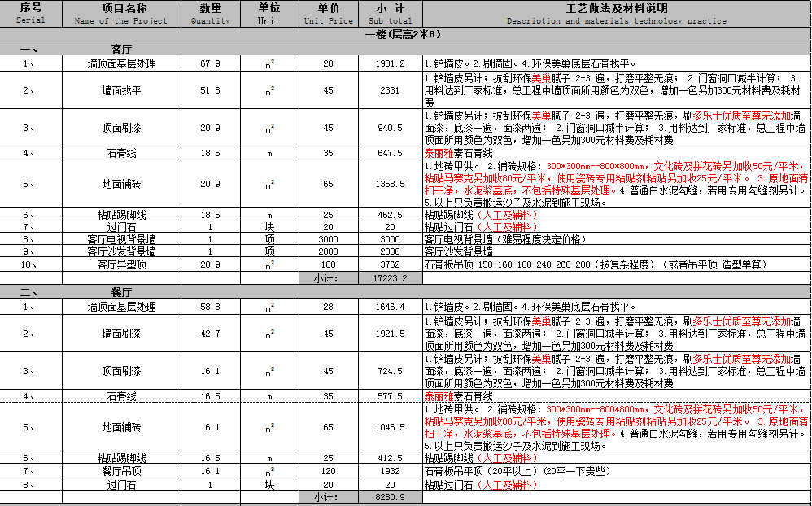The height and width of the screenshot is (506, 812).
Task: Select quantity 58.8 in 餐厅 section
Action: coord(210,307)
